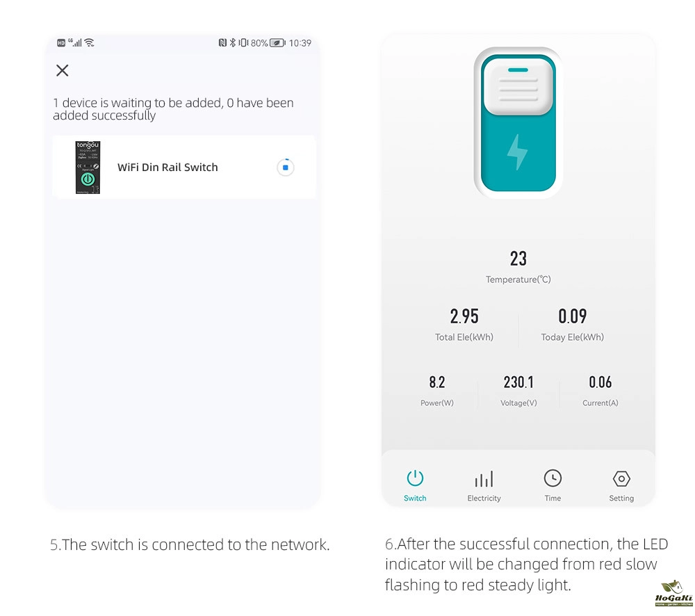Tap the lightning bolt on the switch
The height and width of the screenshot is (616, 695).
(517, 152)
